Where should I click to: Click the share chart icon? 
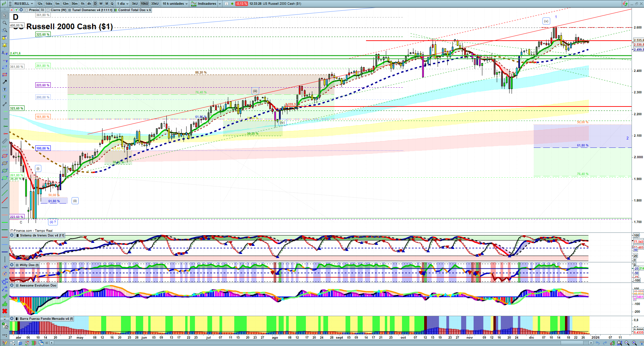[13, 343]
